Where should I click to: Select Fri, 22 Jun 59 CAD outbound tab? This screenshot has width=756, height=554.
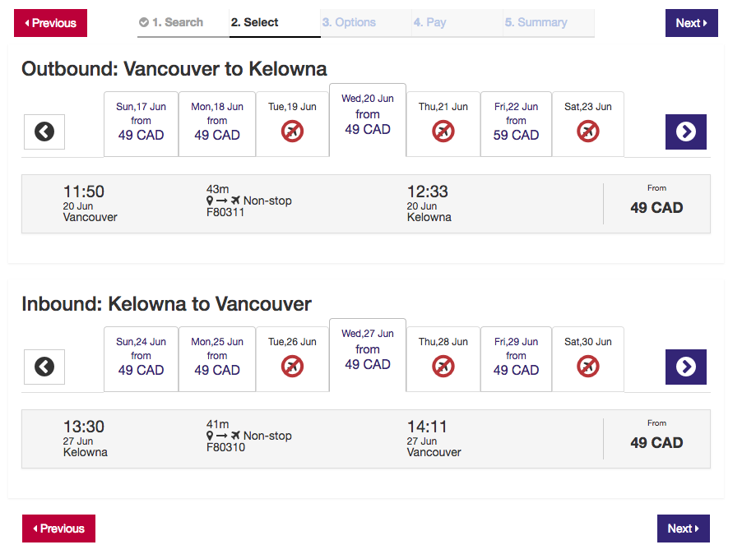[516, 124]
